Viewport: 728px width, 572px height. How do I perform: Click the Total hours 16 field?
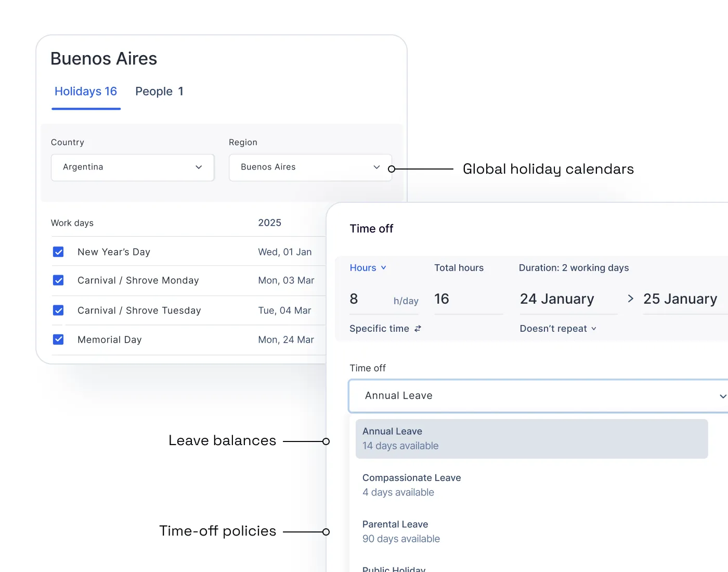coord(469,300)
